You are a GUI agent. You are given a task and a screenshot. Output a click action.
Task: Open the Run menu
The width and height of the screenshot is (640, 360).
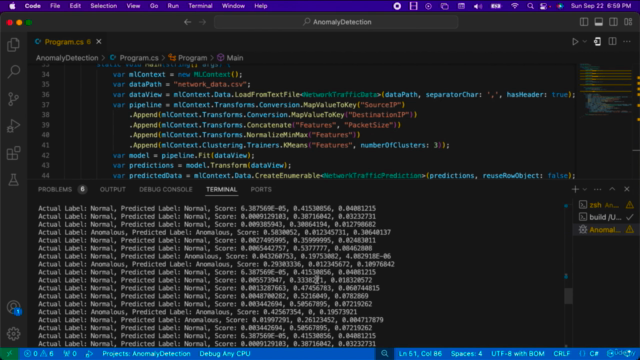(x=173, y=6)
